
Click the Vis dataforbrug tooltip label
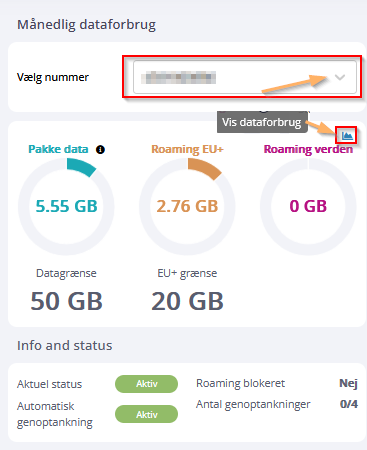pos(262,122)
